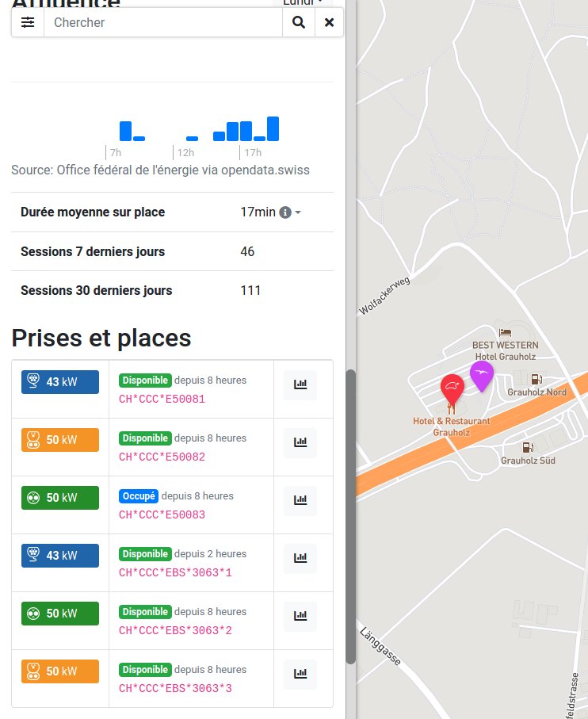
Task: Click the purple map pin marker
Action: pyautogui.click(x=482, y=375)
